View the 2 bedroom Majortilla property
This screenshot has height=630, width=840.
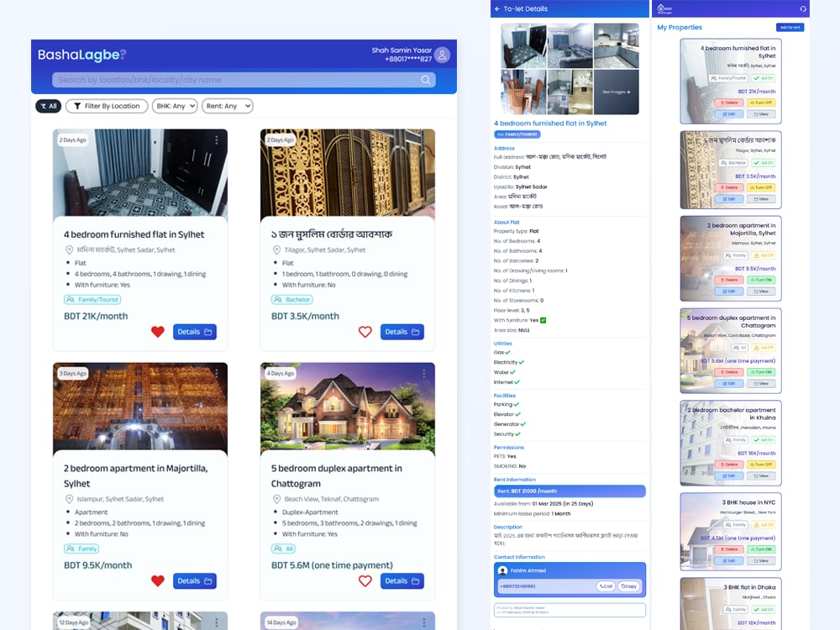click(x=761, y=291)
